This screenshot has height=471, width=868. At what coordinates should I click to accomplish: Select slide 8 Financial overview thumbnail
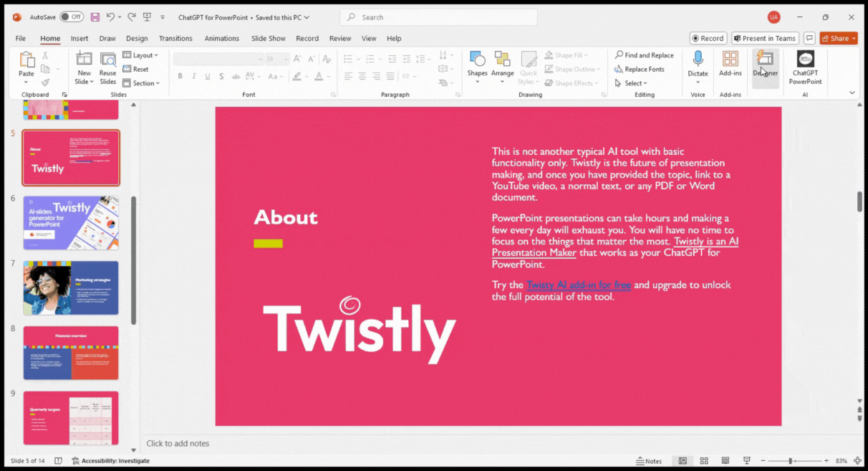tap(71, 353)
